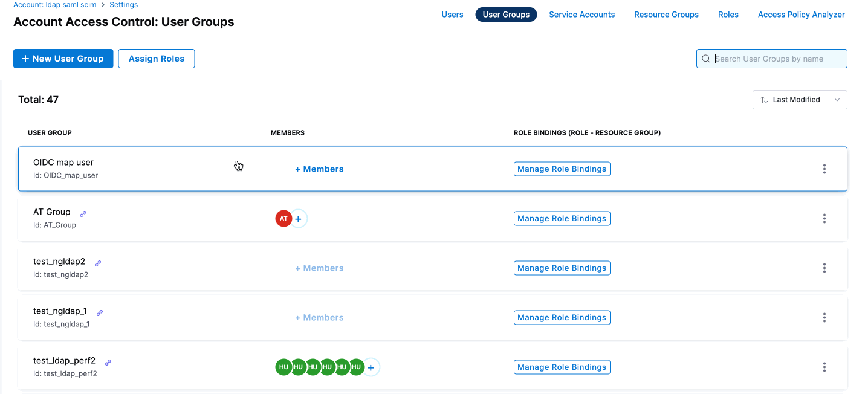This screenshot has width=868, height=394.
Task: Click the linked-group icon beside test_ldap_perf2
Action: pos(108,363)
